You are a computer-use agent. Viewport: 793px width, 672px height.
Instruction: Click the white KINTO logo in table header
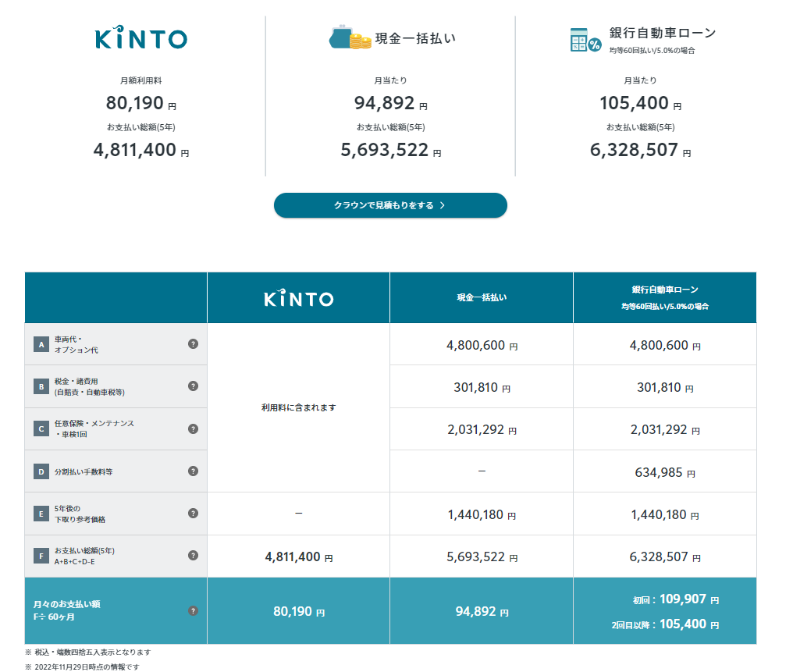tap(298, 298)
